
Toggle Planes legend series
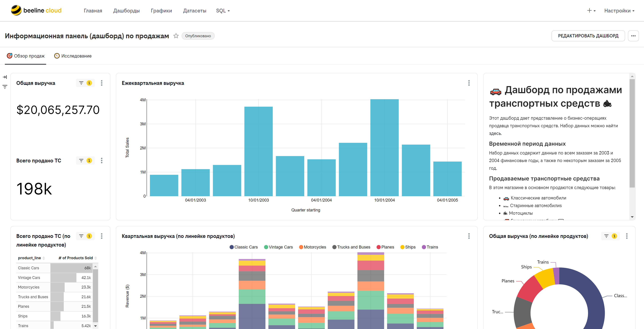[x=385, y=247]
